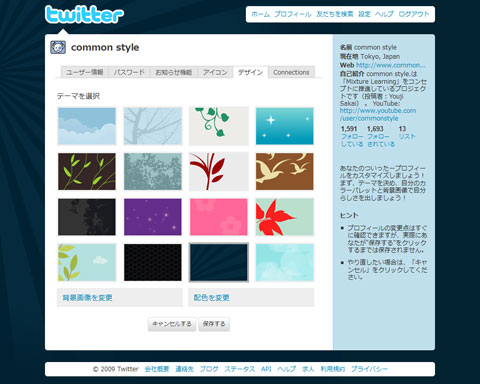Select the teal sparkling stars theme
The height and width of the screenshot is (384, 480).
(285, 126)
